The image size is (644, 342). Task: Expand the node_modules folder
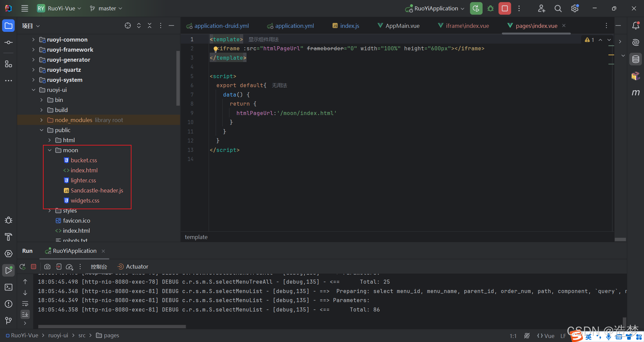click(x=41, y=120)
